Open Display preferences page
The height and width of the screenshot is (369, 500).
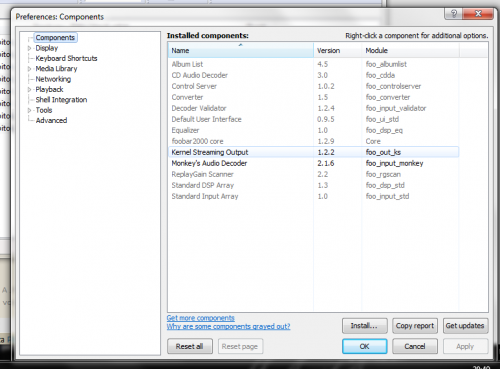click(x=47, y=48)
